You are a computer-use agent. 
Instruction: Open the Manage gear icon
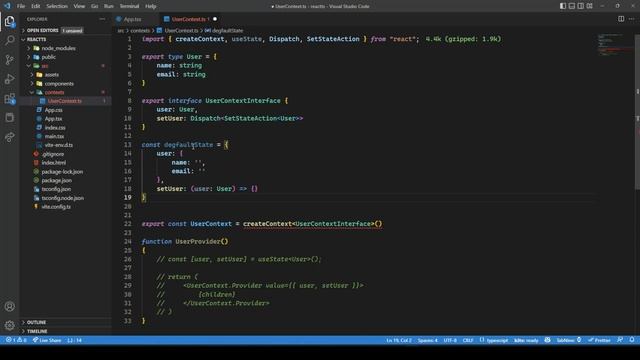click(x=9, y=325)
